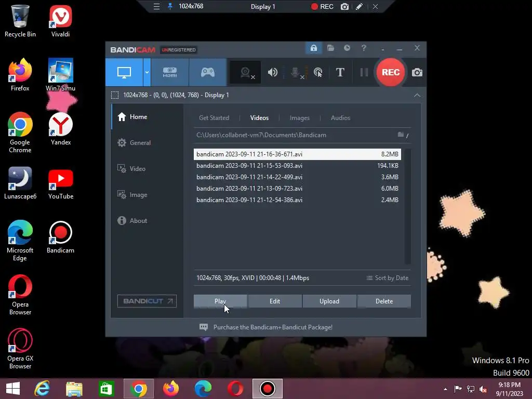This screenshot has width=532, height=399.
Task: Open the scheduled recording clock icon
Action: pyautogui.click(x=347, y=48)
